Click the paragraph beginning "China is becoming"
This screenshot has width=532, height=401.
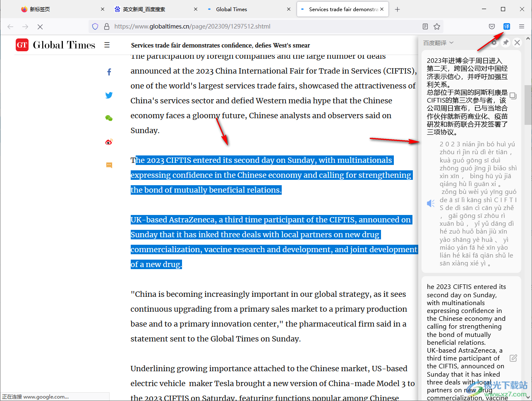click(x=269, y=316)
